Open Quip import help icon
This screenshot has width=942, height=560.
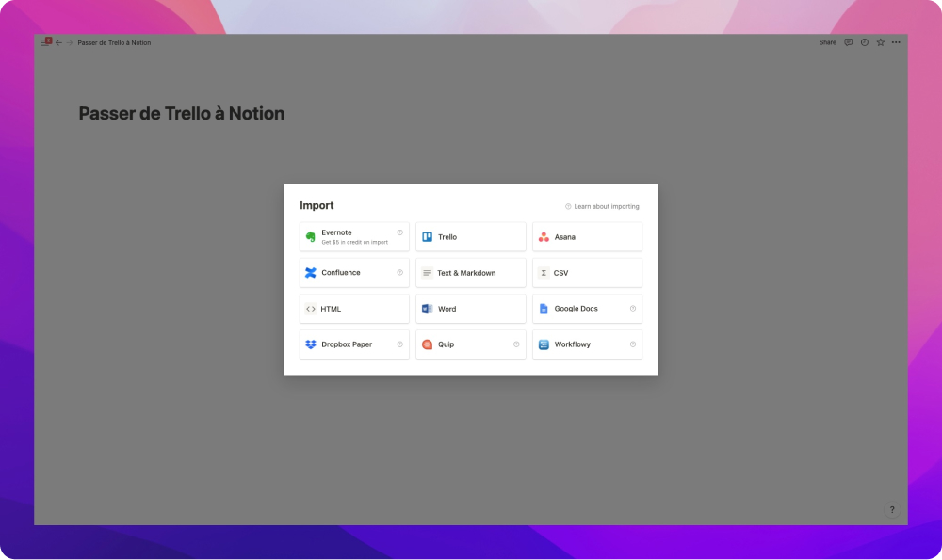click(516, 344)
